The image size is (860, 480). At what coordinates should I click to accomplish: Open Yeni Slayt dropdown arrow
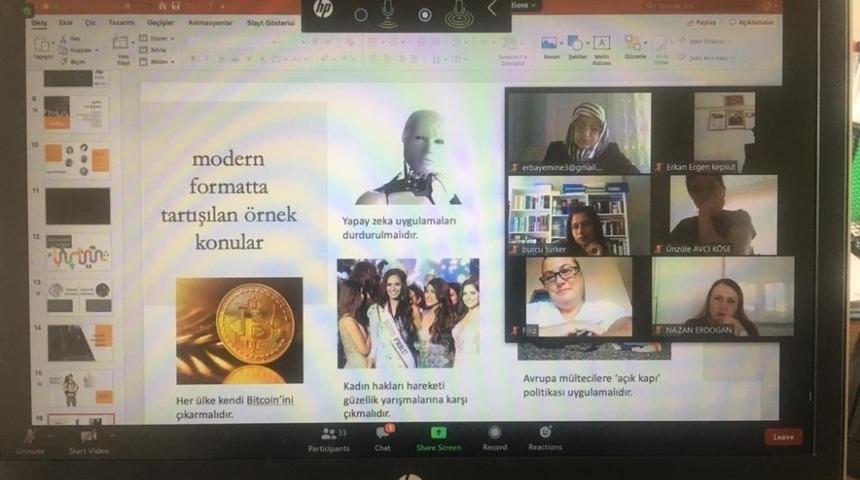[x=133, y=43]
